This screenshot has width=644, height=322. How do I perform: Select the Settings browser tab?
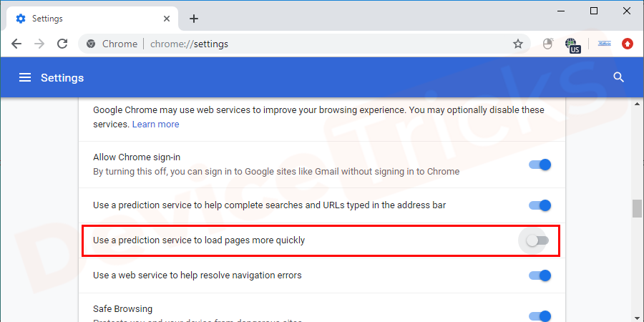click(93, 19)
